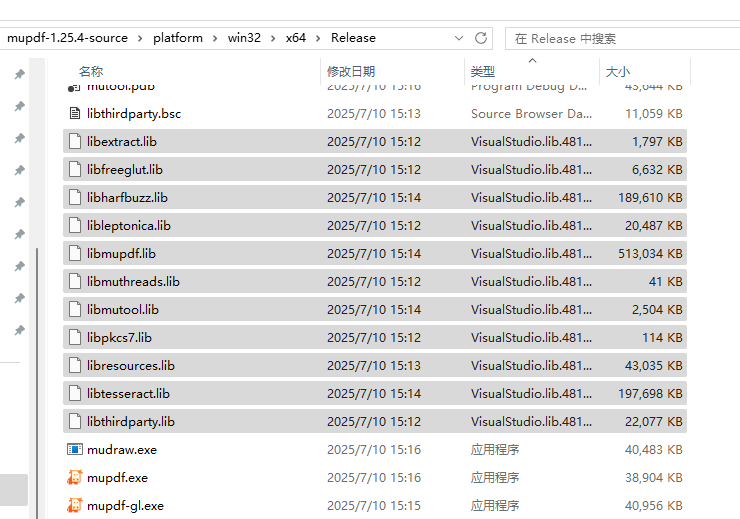Click the 2025/7/10 15:13 date of libresources.lib
This screenshot has width=740, height=519.
pyautogui.click(x=374, y=365)
